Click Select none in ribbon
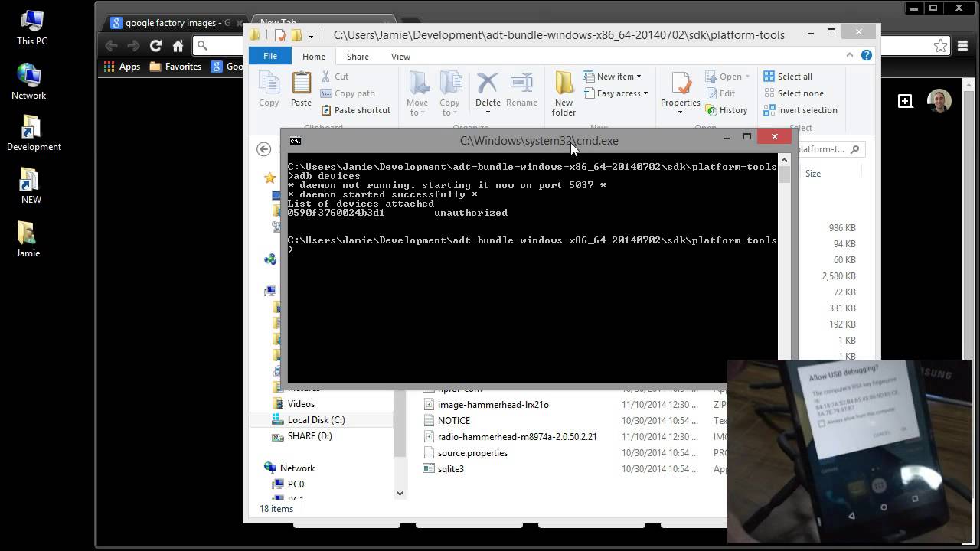Image resolution: width=980 pixels, height=551 pixels. [793, 93]
